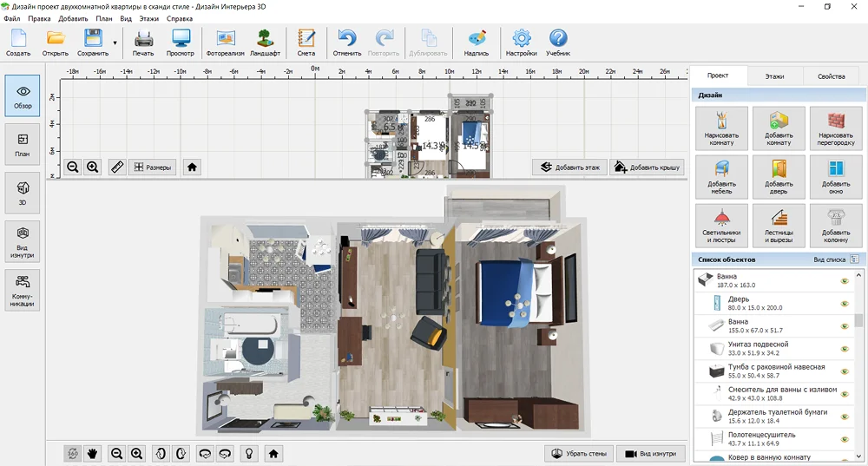Select Лестницы и вырезы tool
The image size is (868, 466).
pos(779,224)
